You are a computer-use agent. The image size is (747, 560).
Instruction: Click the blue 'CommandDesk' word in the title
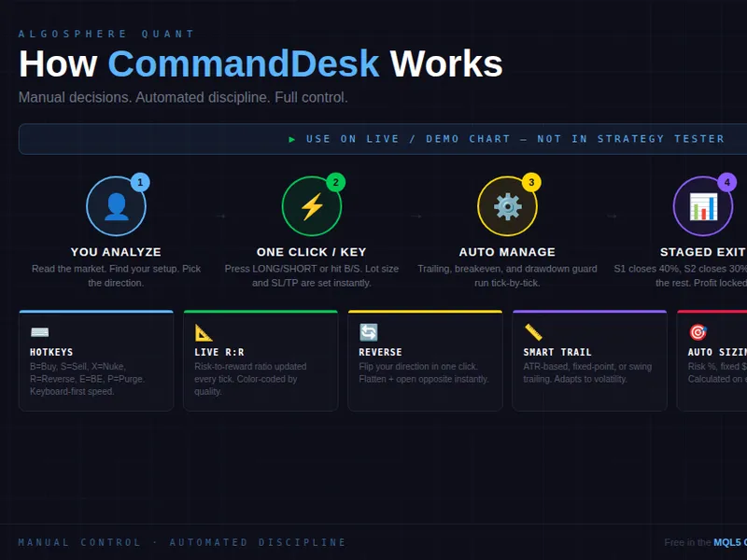click(x=244, y=63)
